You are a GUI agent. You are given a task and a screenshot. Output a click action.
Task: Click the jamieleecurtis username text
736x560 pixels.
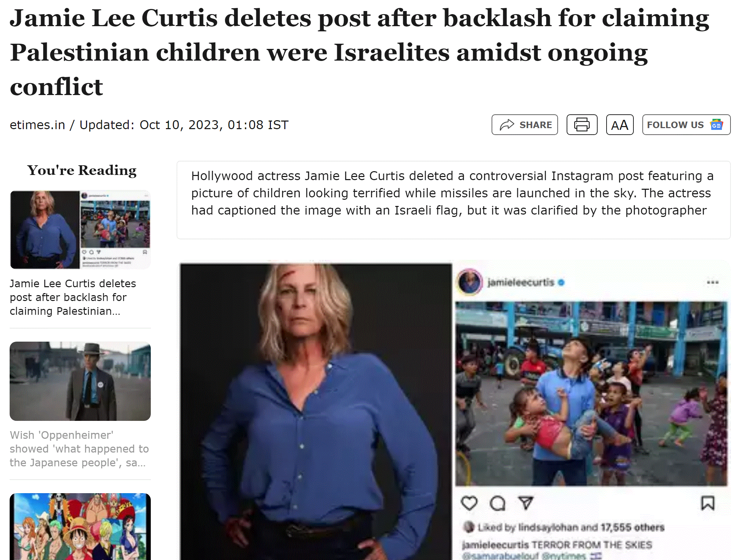tap(521, 282)
